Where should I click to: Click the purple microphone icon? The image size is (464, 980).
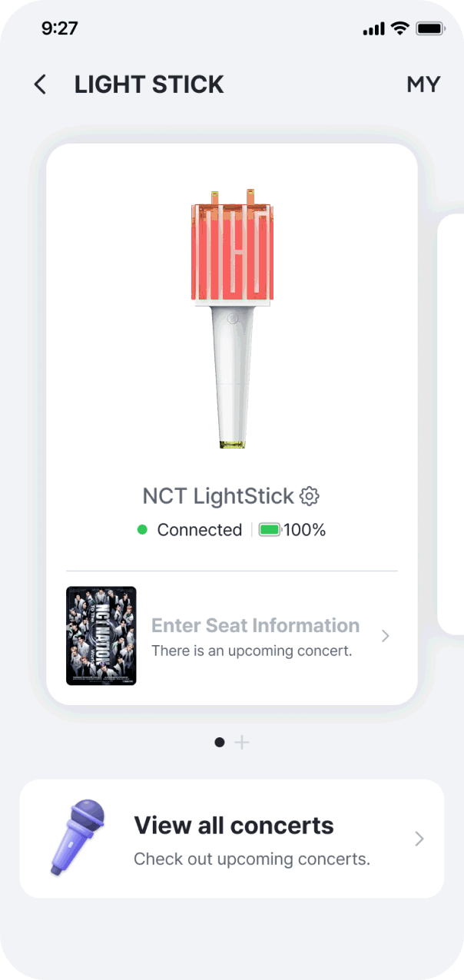click(78, 838)
